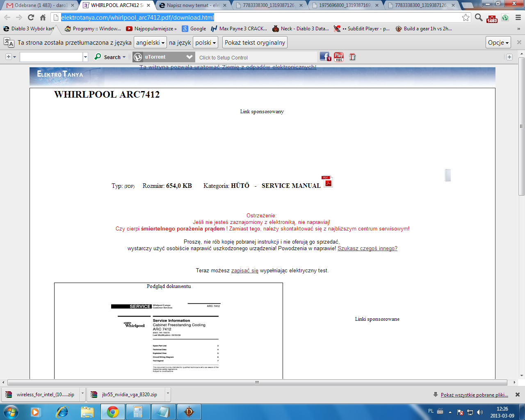Click the toolbar search input box
Screen dimensions: 525x420
tap(51, 57)
